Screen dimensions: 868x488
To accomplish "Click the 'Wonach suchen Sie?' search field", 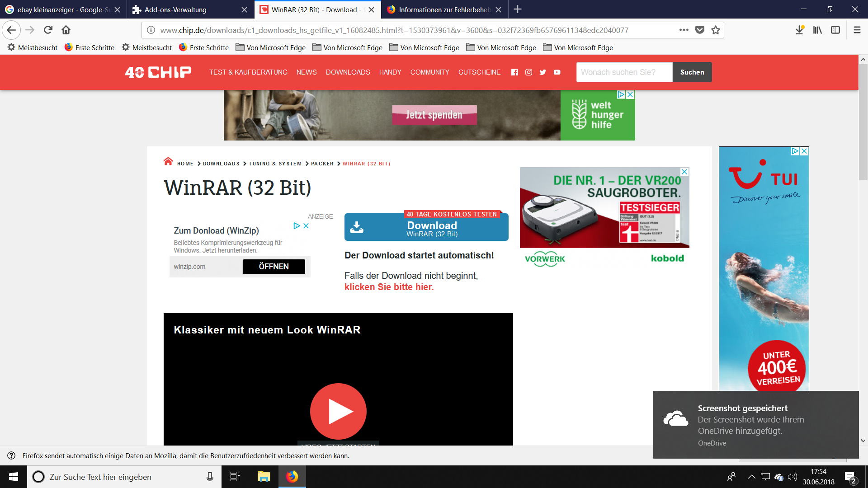I will 624,72.
